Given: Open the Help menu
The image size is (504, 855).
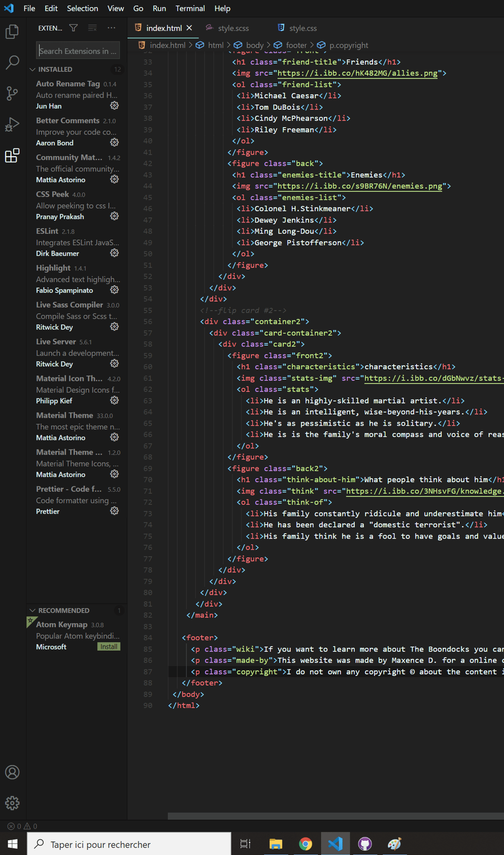Looking at the screenshot, I should [222, 8].
